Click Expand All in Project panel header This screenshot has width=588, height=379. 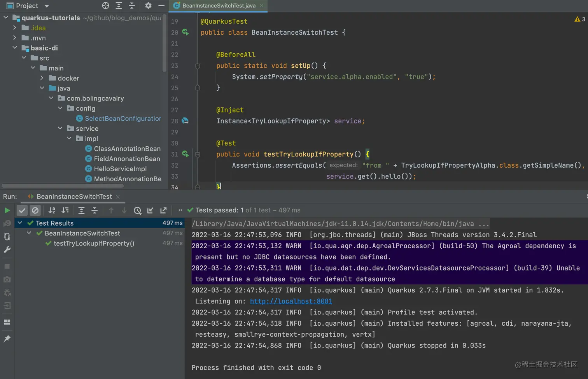(119, 5)
